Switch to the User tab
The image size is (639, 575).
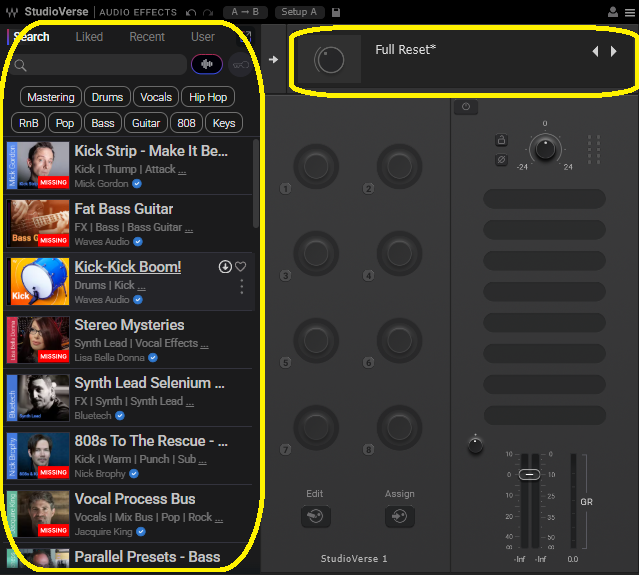point(203,37)
